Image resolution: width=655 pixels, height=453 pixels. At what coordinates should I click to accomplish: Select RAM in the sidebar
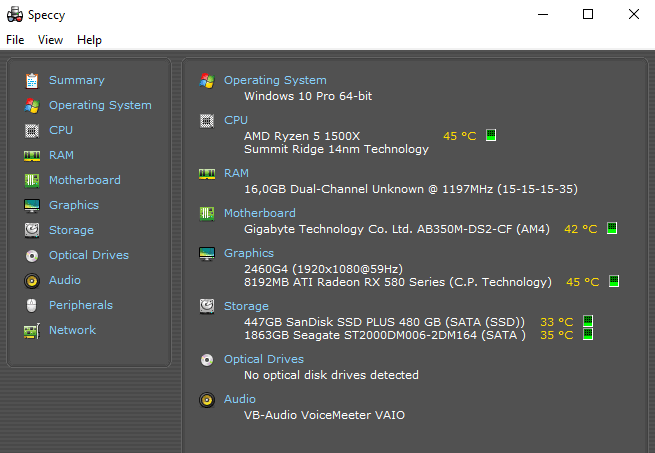coord(61,155)
